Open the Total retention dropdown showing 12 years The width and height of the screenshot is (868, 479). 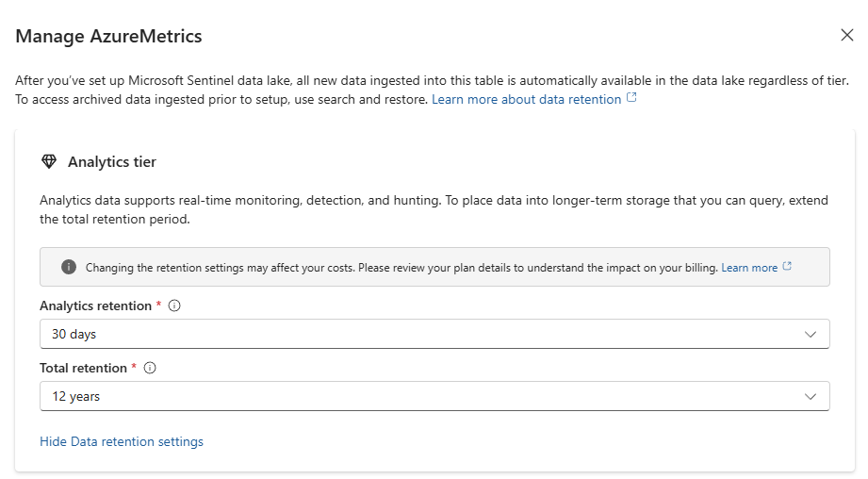coord(434,396)
